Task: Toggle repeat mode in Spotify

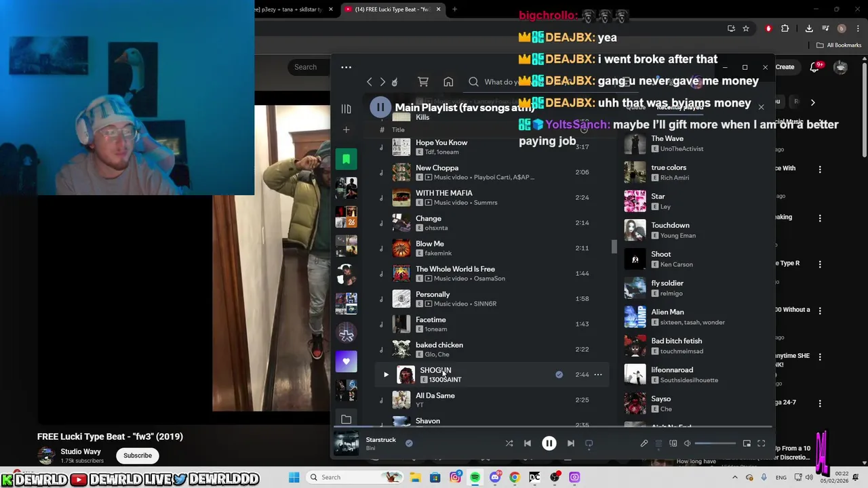Action: (x=589, y=443)
